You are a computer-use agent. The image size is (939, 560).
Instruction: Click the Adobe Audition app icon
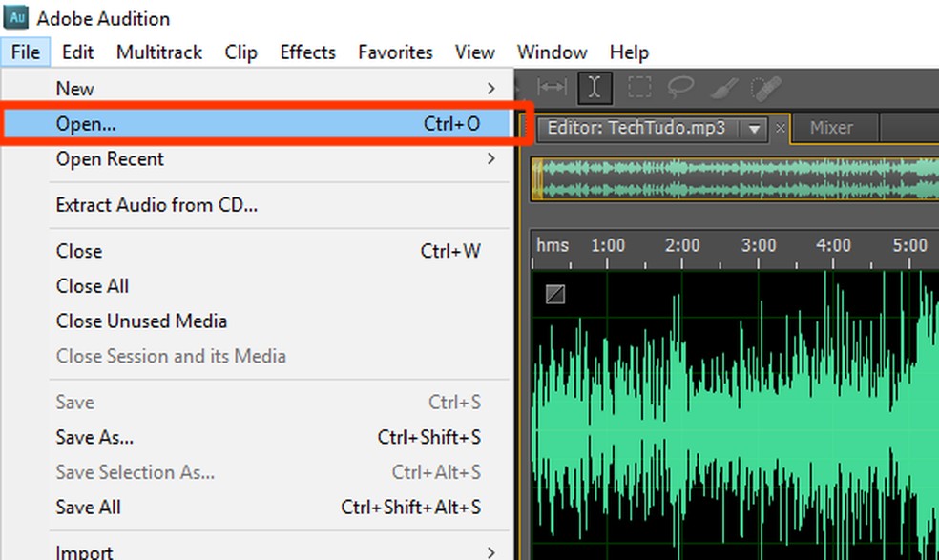point(16,18)
